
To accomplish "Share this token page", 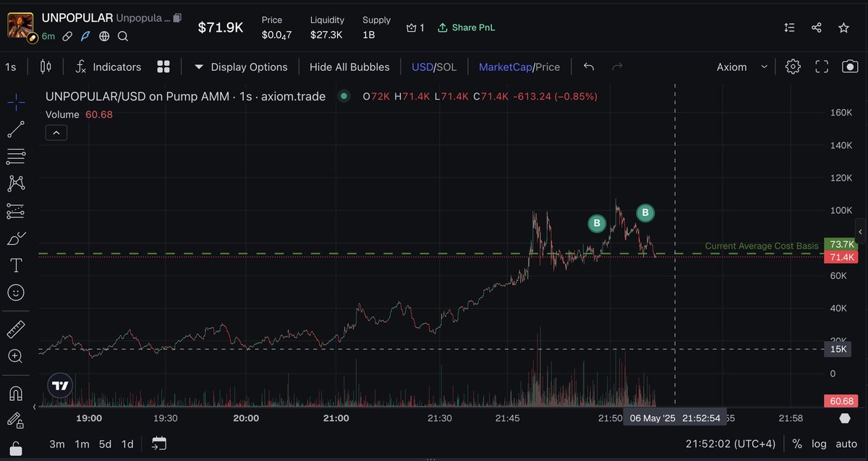I will tap(817, 27).
